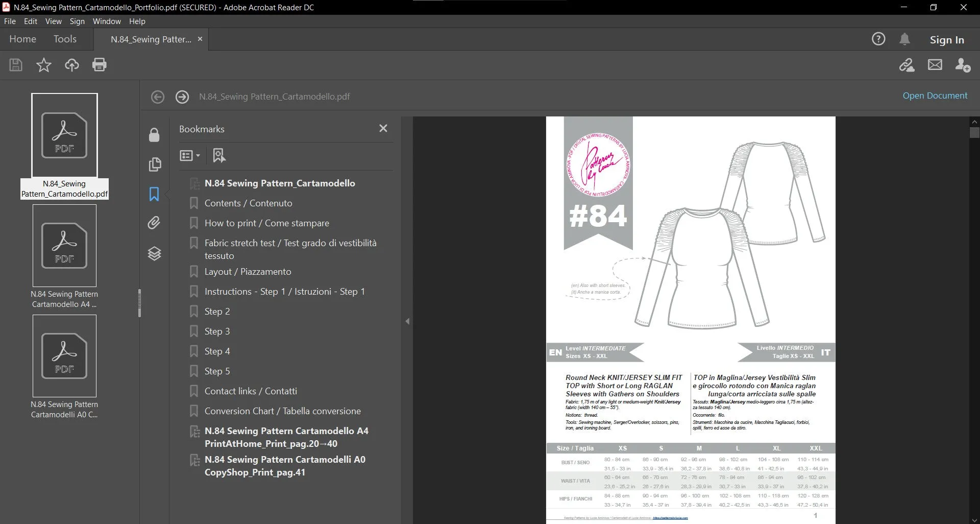Open Cartamodelli A0 CopyShop bookmark
Viewport: 980px width, 524px height.
285,466
